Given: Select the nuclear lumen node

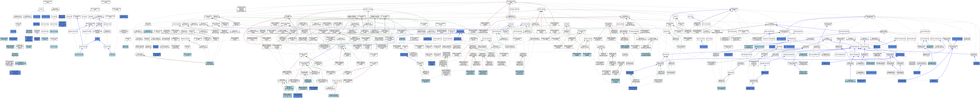Looking at the screenshot, I should (107, 47).
